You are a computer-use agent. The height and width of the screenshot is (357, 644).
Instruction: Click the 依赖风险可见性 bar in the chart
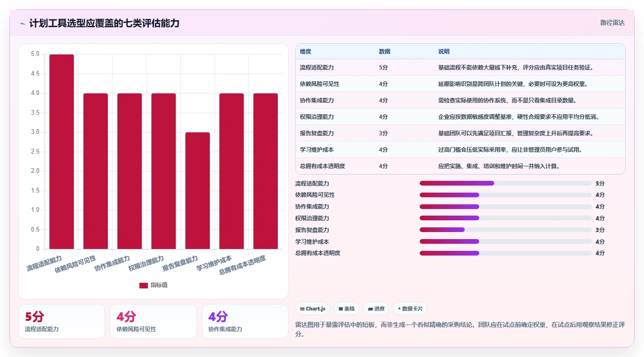point(96,171)
